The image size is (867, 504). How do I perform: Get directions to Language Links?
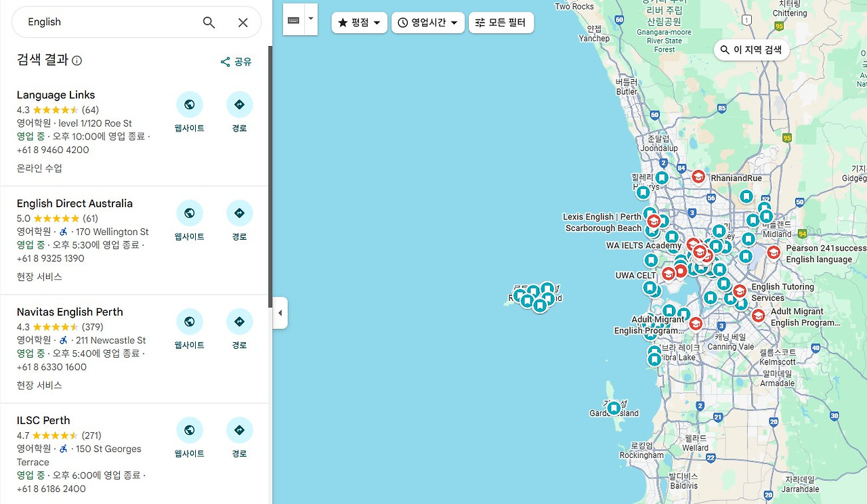(x=239, y=105)
